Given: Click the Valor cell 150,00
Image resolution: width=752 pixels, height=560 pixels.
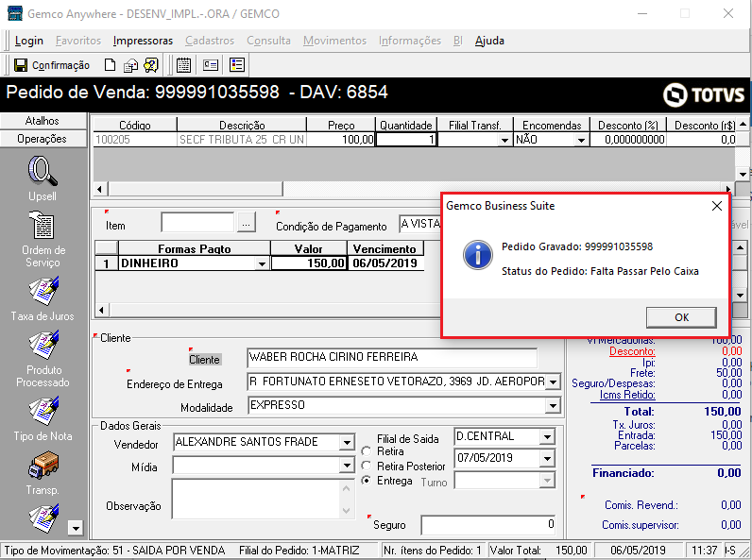Looking at the screenshot, I should coord(309,263).
